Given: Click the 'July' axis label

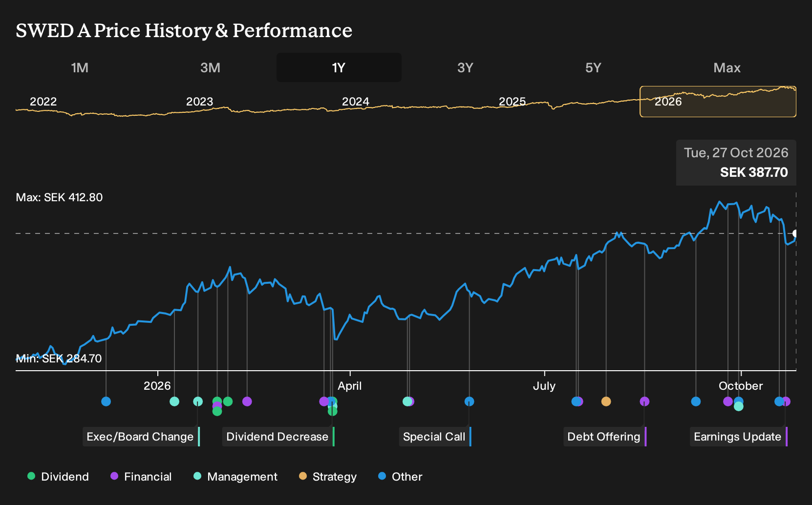Looking at the screenshot, I should click(544, 386).
